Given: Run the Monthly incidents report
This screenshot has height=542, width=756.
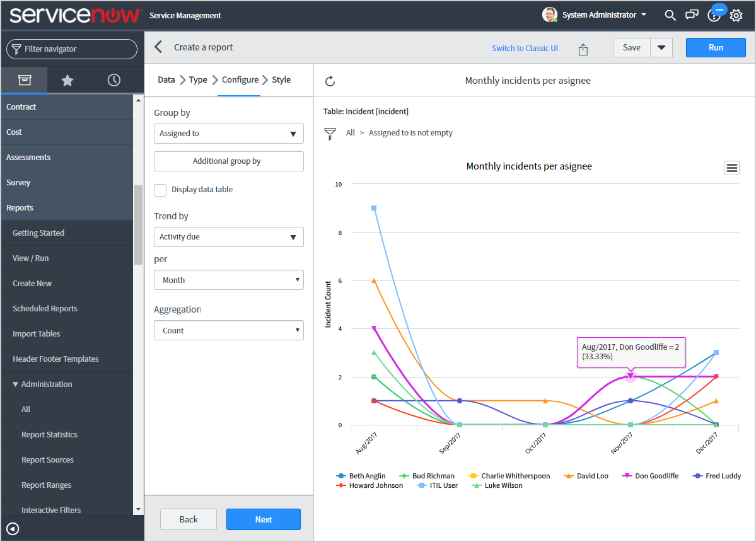Looking at the screenshot, I should 716,47.
